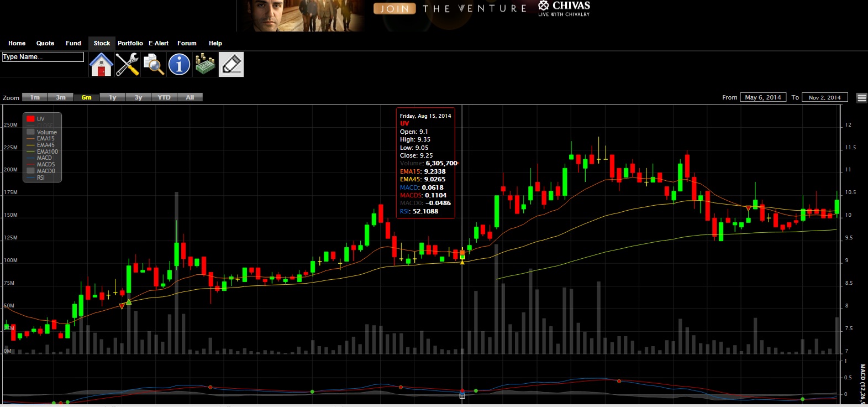Open the chart hamburger menu icon
Image resolution: width=868 pixels, height=407 pixels.
861,98
